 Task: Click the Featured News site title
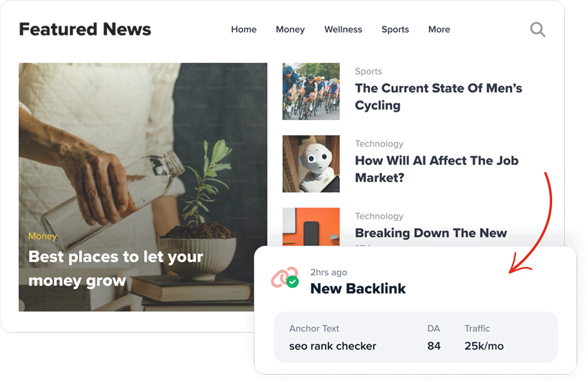point(85,30)
